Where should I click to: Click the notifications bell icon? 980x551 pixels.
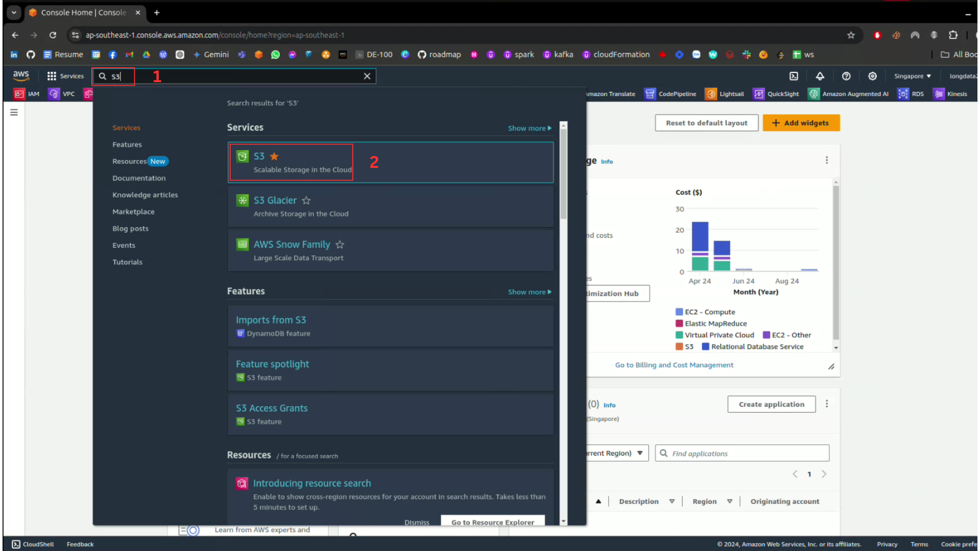(820, 76)
